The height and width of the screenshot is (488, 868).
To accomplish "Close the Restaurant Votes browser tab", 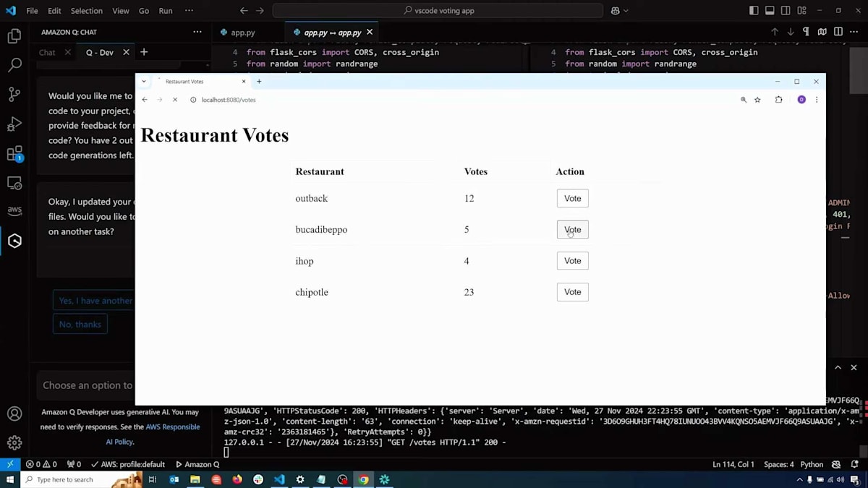I will pos(244,82).
